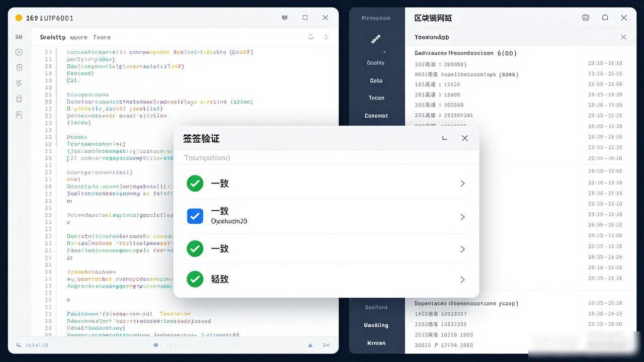Select the list row ending in 11665

(518, 95)
